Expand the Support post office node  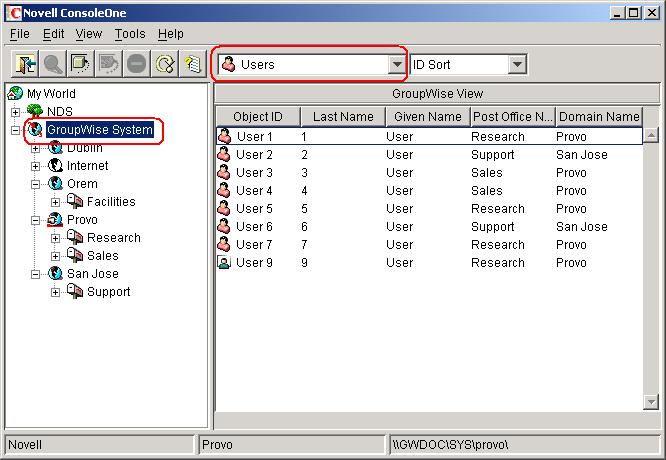(x=56, y=292)
